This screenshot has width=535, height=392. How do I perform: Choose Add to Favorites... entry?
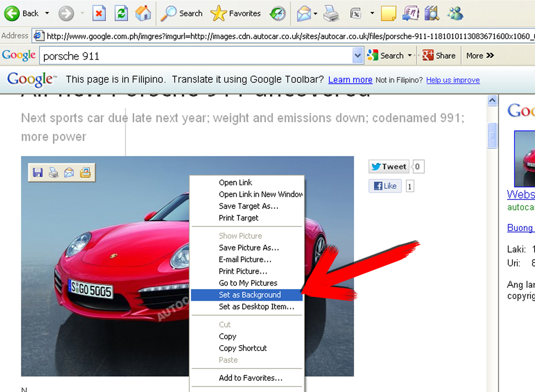pos(247,378)
